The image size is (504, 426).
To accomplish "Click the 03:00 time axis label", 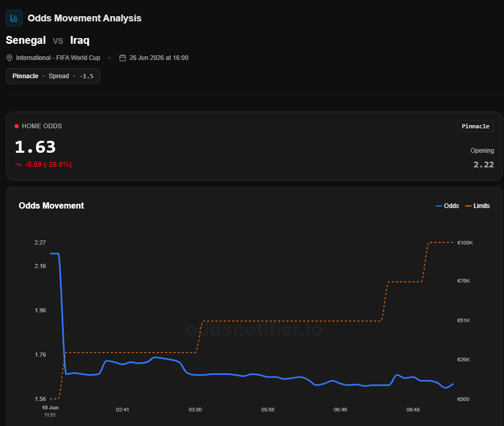I will pos(195,410).
